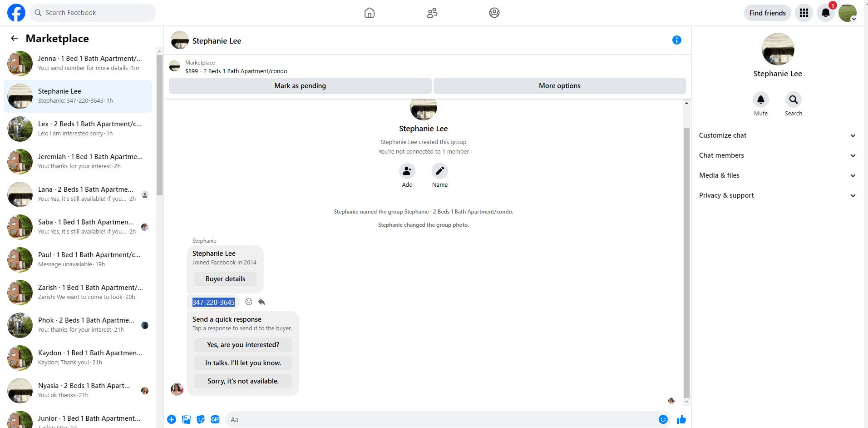This screenshot has height=428, width=868.
Task: Open Zarish's conversation
Action: click(x=78, y=293)
